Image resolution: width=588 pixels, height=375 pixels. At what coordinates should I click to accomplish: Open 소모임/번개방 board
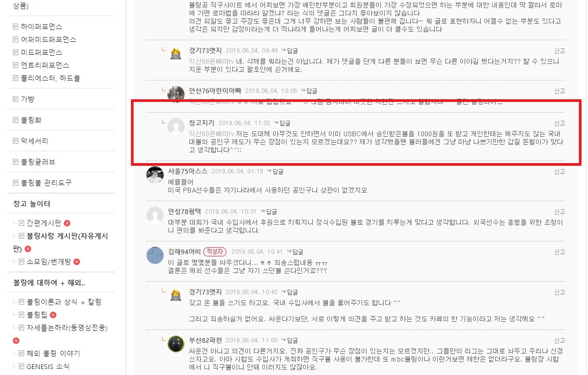49,262
